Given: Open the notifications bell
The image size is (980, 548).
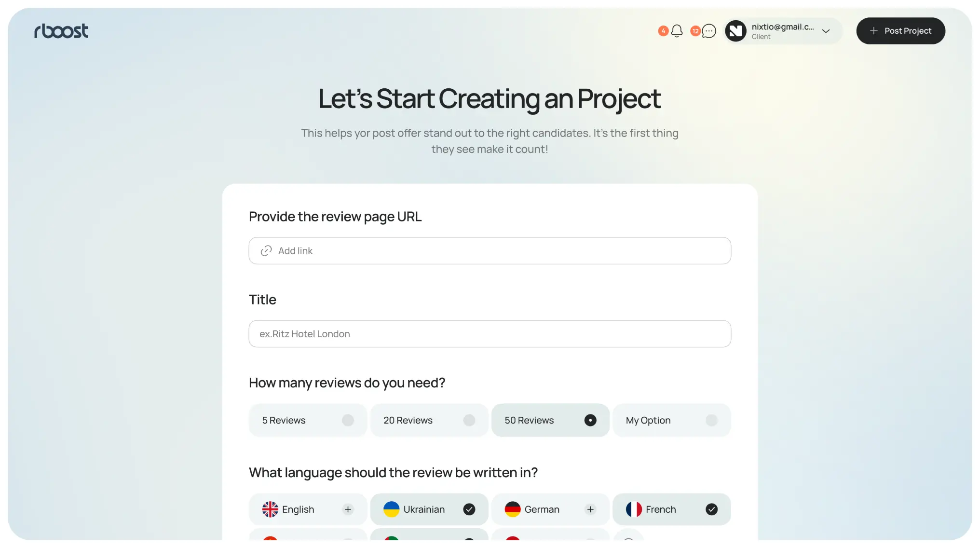Looking at the screenshot, I should tap(677, 31).
